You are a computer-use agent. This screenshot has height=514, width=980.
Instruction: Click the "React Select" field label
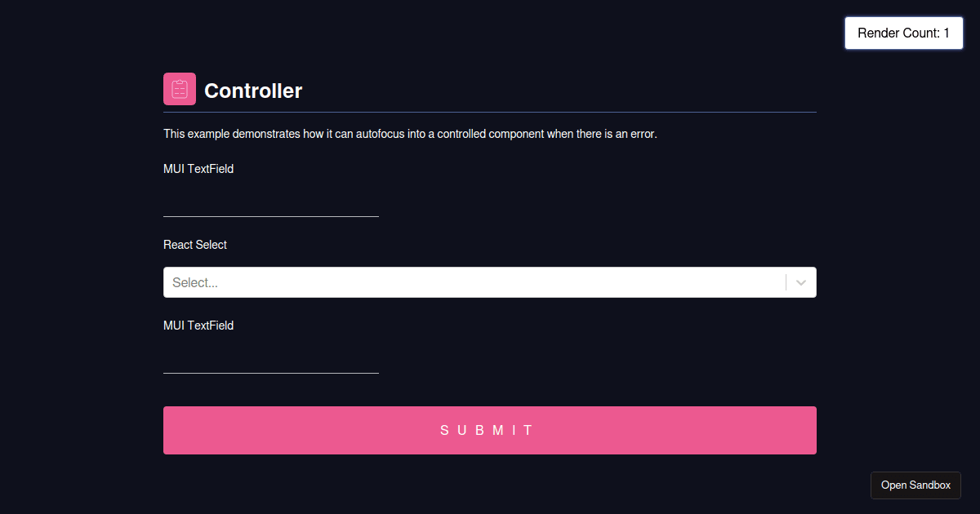195,245
